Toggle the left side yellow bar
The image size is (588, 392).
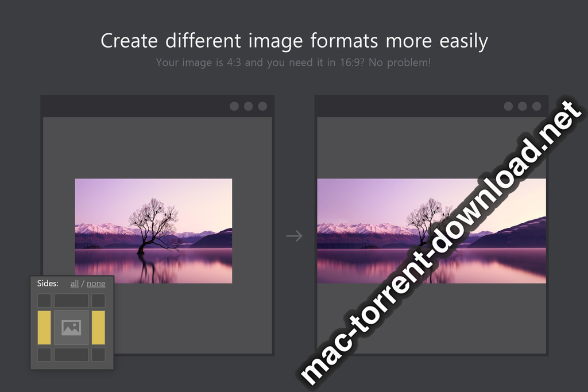(44, 328)
